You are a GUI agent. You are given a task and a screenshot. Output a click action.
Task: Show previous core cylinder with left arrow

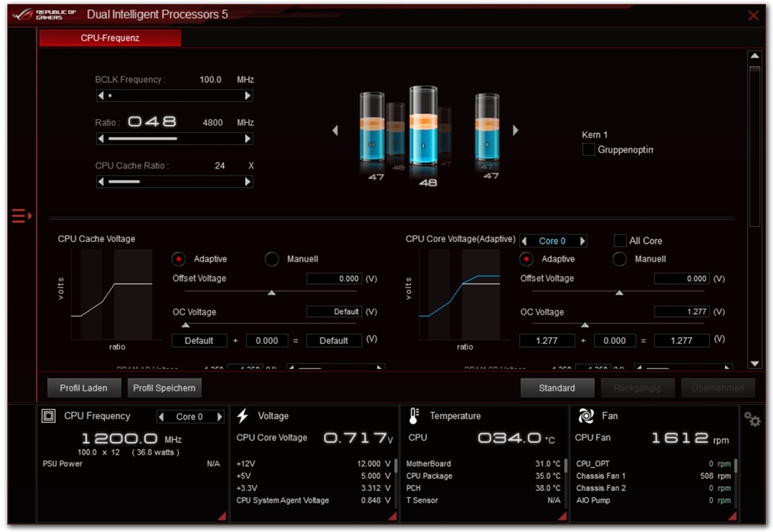(335, 130)
